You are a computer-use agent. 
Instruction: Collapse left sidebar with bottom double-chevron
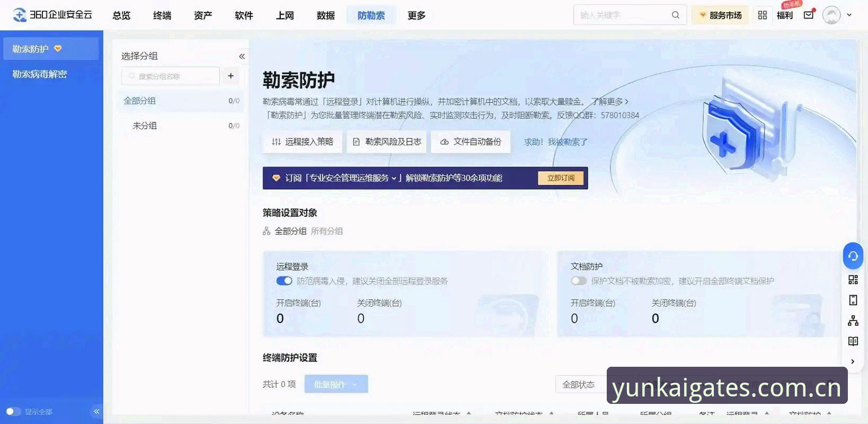96,411
